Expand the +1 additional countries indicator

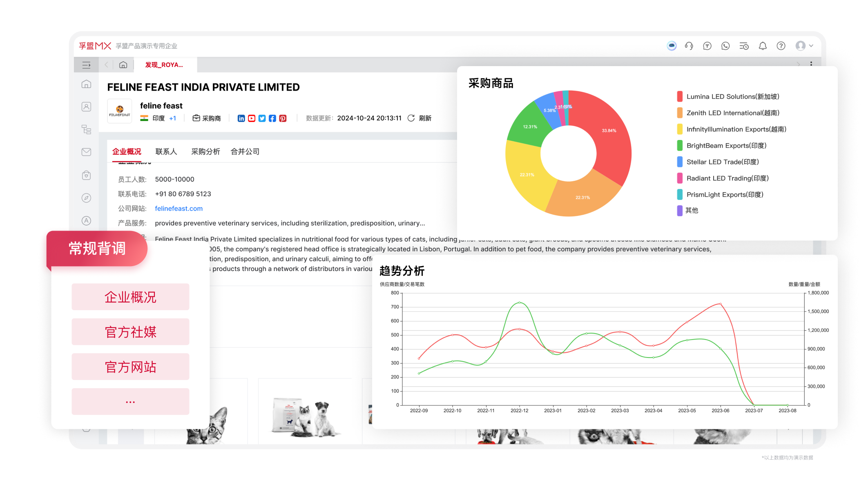coord(172,118)
